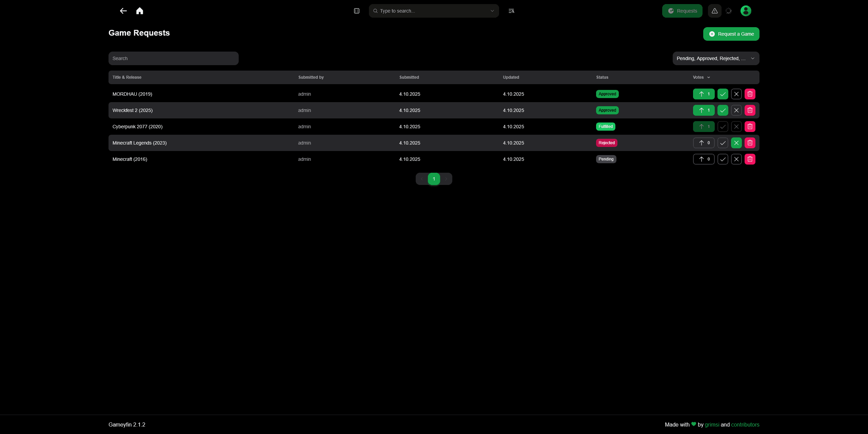
Task: Click the dice random game icon
Action: (x=357, y=11)
